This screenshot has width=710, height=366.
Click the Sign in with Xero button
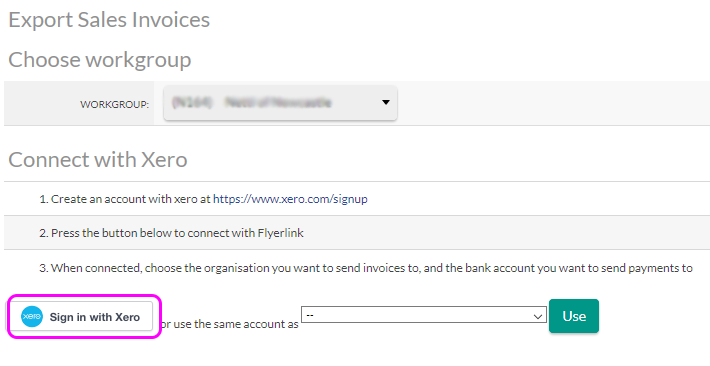82,317
